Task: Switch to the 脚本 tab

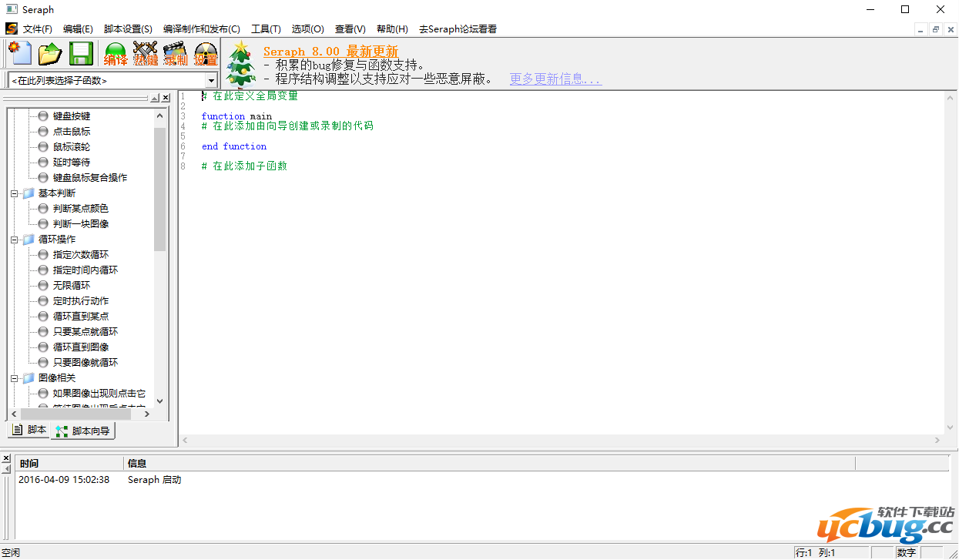Action: click(30, 430)
